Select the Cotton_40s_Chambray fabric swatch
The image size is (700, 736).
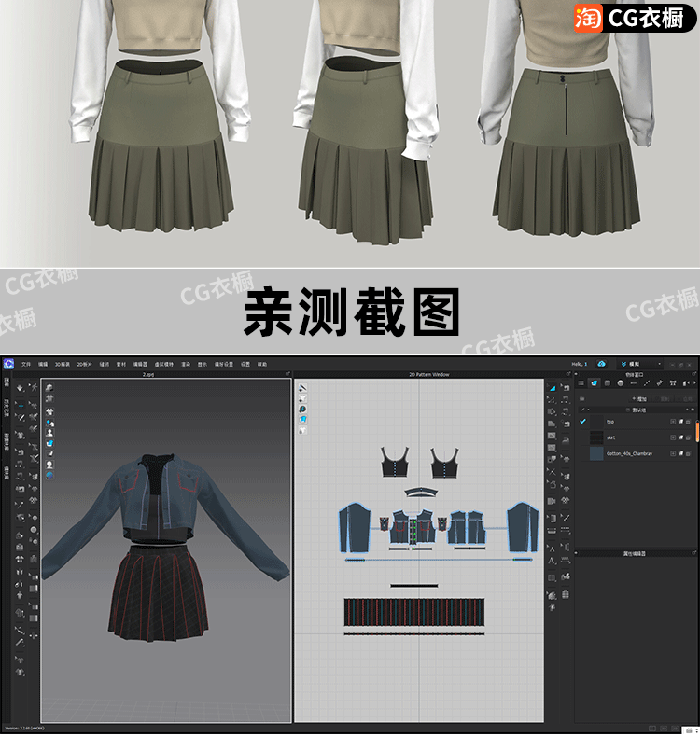[x=596, y=453]
